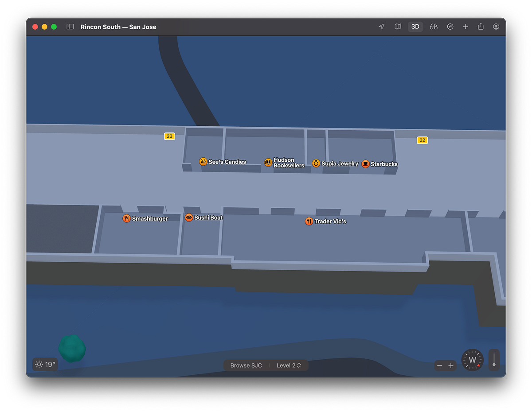
Task: Expand the weather temperature display
Action: [45, 365]
